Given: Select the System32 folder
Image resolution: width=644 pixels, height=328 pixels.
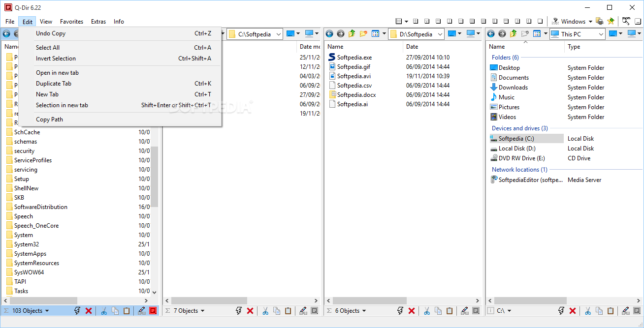Looking at the screenshot, I should point(27,244).
